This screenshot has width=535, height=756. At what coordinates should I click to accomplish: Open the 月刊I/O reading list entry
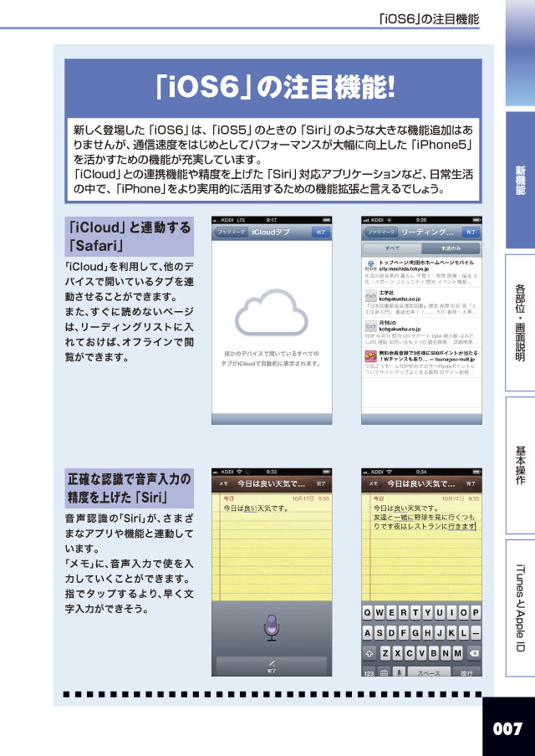pyautogui.click(x=422, y=333)
